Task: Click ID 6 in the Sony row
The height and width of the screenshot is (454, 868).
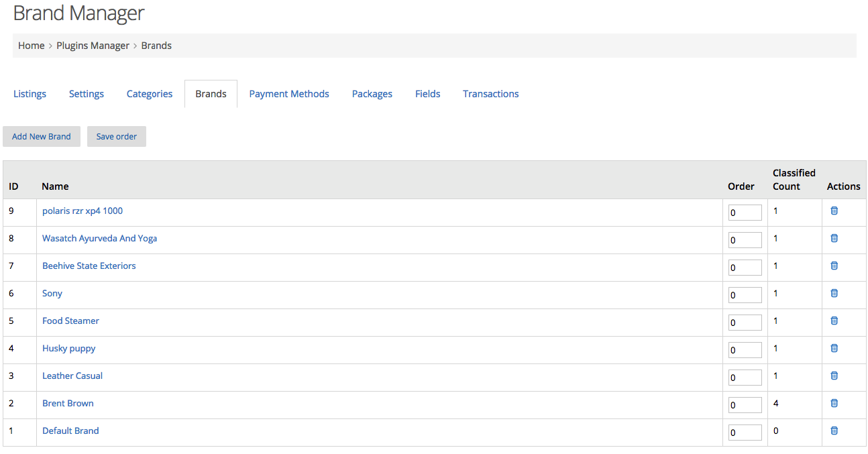Action: (11, 293)
